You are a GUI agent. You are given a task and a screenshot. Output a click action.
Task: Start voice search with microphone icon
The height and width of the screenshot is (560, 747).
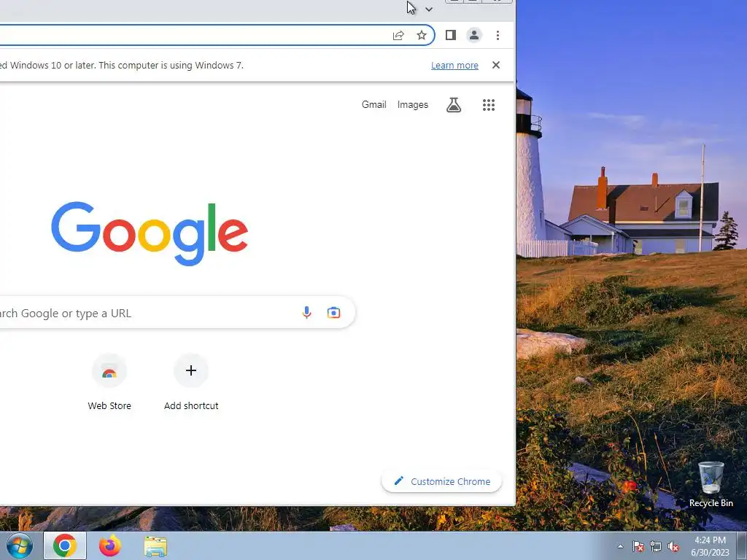[x=307, y=312]
